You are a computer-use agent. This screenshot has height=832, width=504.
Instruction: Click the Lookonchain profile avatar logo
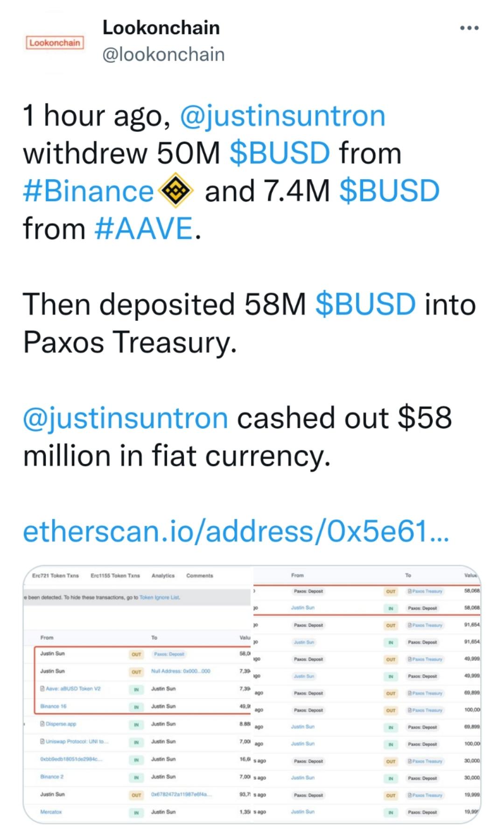[x=54, y=43]
